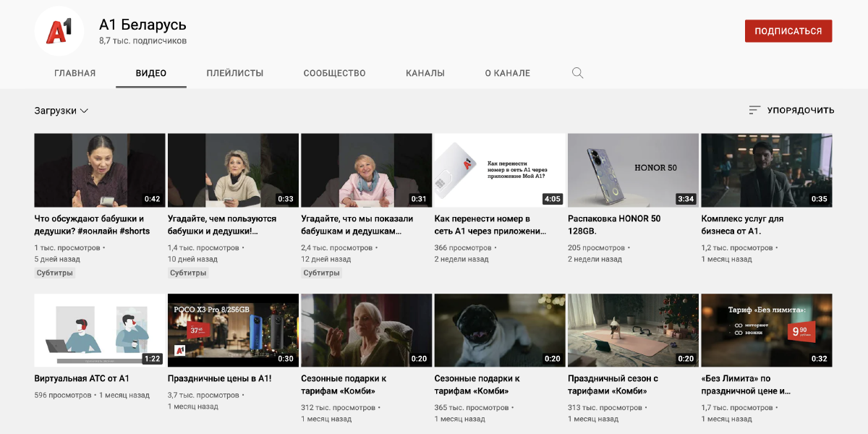Click the sort lines icon beside Упорядочить
The height and width of the screenshot is (434, 868).
754,110
